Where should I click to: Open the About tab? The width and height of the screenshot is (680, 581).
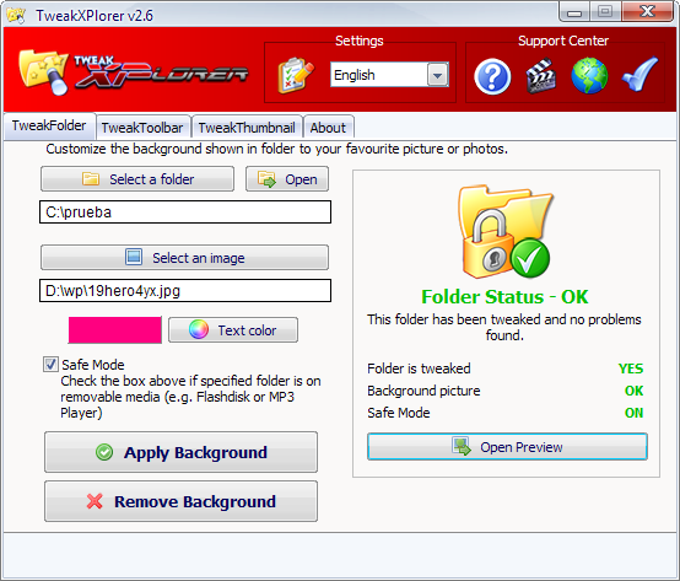pyautogui.click(x=328, y=127)
